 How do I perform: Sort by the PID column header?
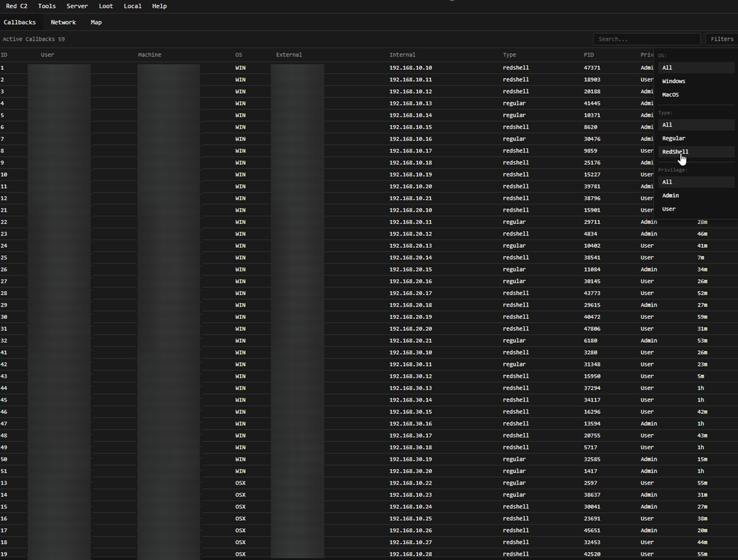click(x=589, y=55)
